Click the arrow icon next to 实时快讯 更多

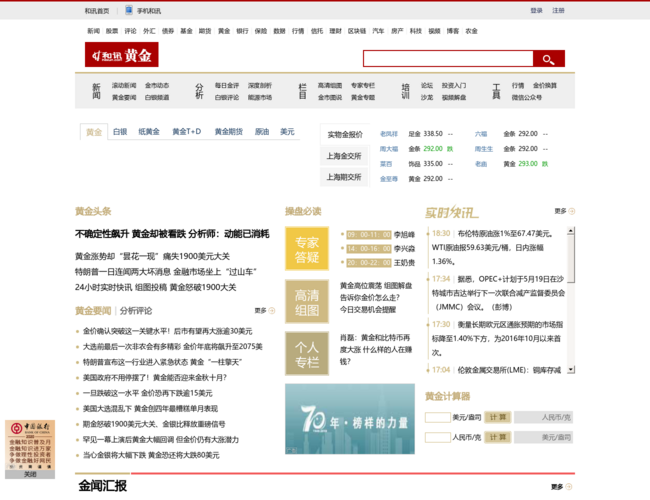click(x=572, y=211)
